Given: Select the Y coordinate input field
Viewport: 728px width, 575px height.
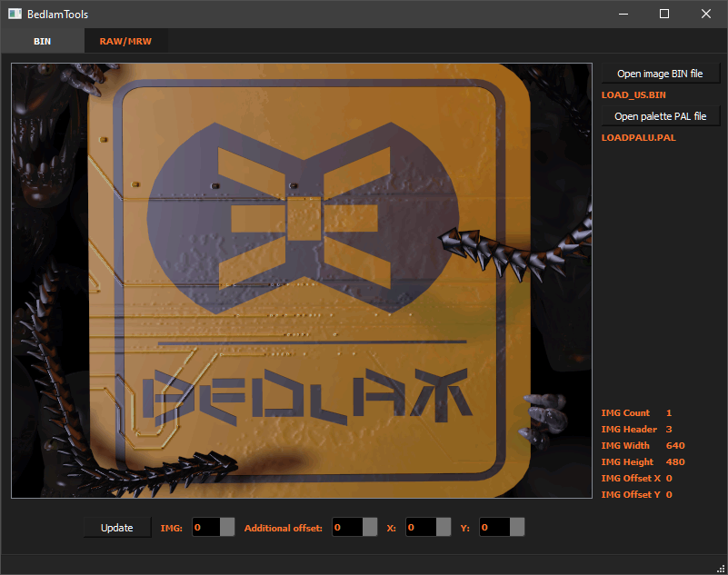Looking at the screenshot, I should [495, 527].
